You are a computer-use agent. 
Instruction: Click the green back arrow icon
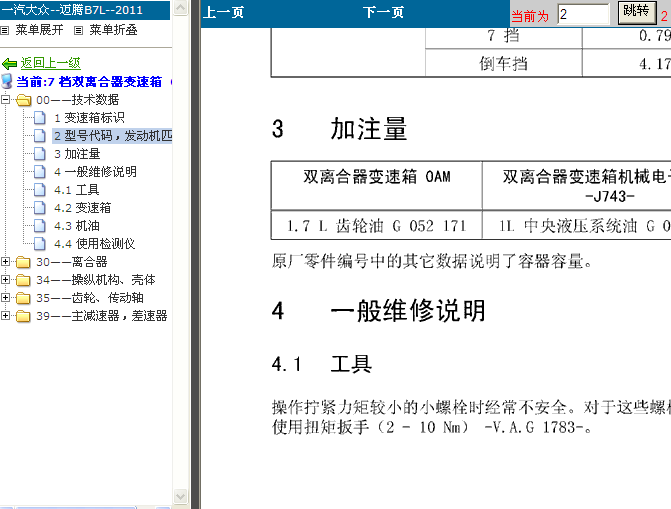point(9,64)
